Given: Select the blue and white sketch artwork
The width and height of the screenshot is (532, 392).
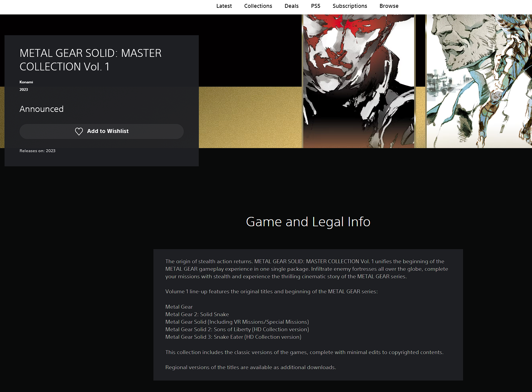Looking at the screenshot, I should tap(479, 81).
